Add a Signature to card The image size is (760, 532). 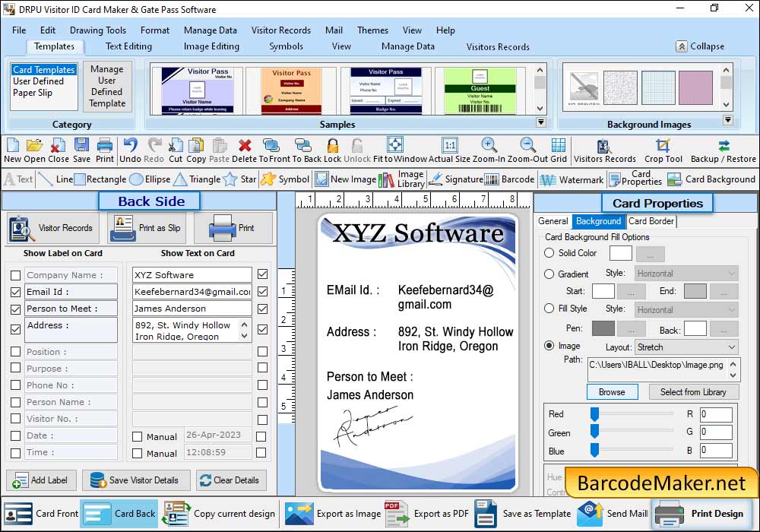455,179
